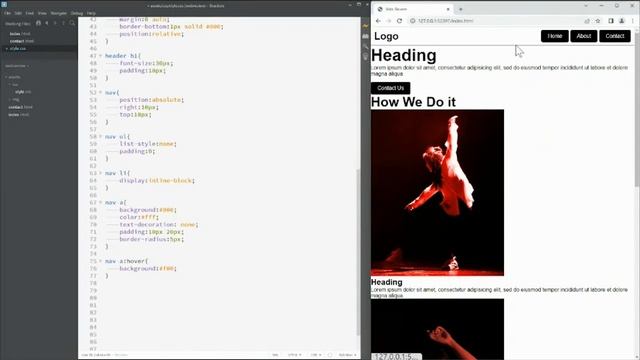Screen dimensions: 640x360
Task: Click search magnifier icon in Brackets sidebar
Action: click(x=72, y=23)
